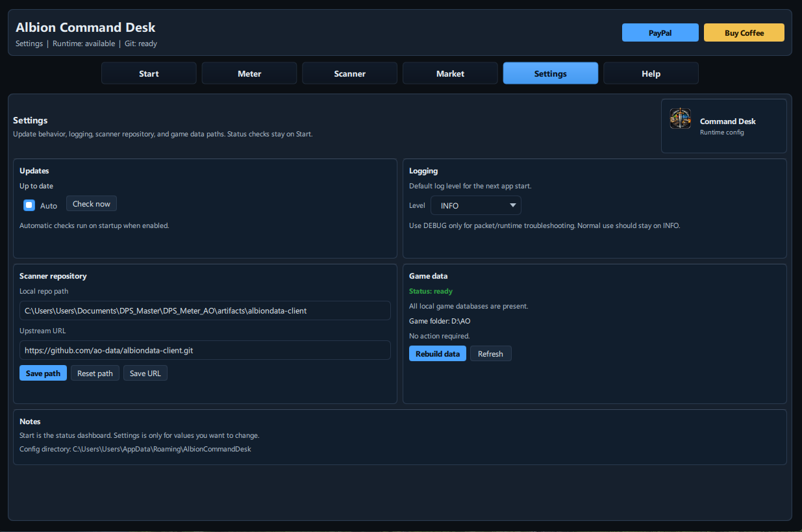
Task: Open the Help tab
Action: (651, 73)
